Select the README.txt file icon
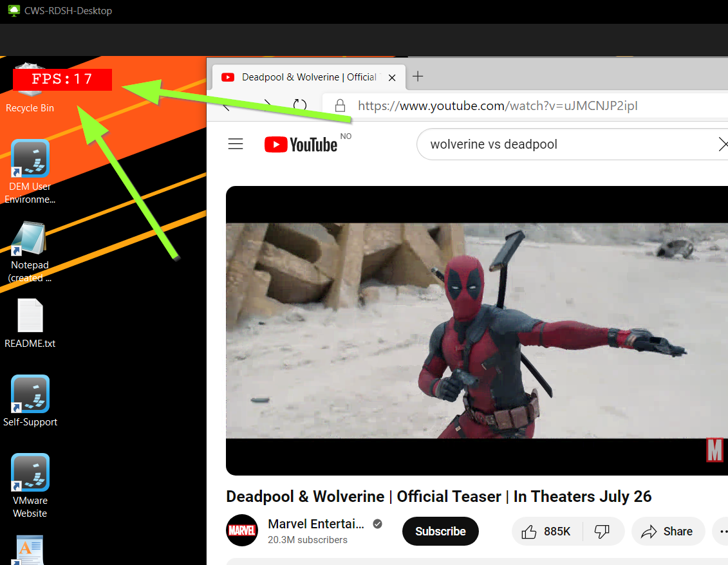This screenshot has height=565, width=728. coord(30,316)
